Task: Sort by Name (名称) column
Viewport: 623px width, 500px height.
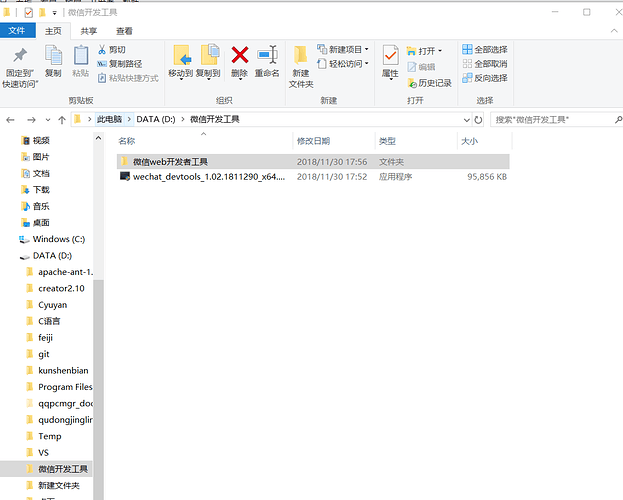Action: pyautogui.click(x=204, y=141)
